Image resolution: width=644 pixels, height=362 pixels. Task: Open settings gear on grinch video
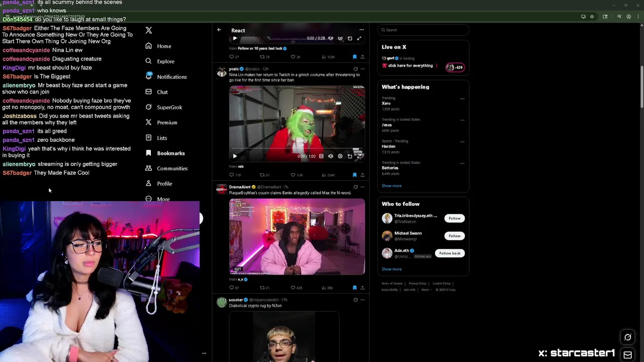(x=340, y=156)
